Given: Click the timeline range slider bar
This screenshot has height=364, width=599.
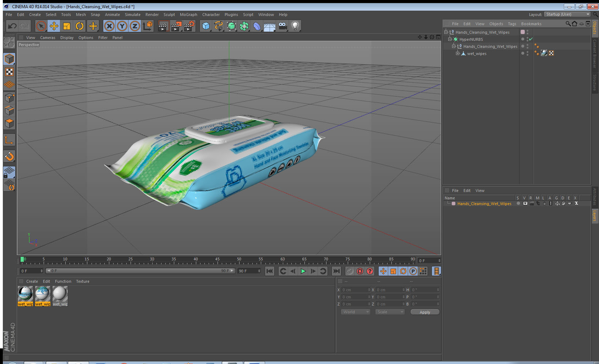Looking at the screenshot, I should click(140, 271).
